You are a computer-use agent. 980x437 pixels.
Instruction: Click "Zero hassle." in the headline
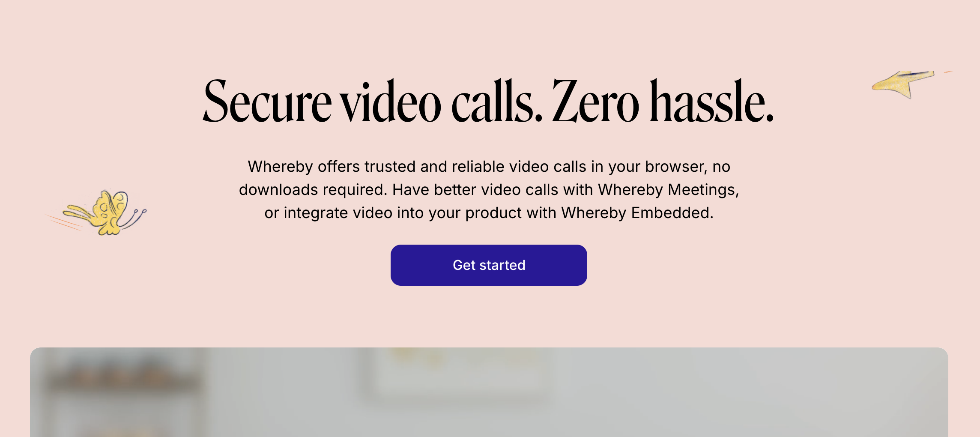tap(663, 102)
